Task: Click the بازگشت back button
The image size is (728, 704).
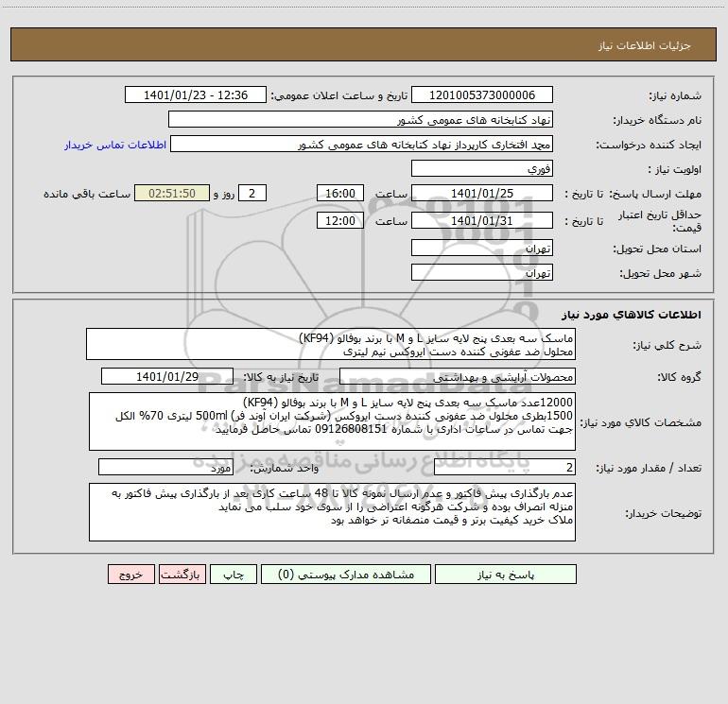Action: click(182, 575)
